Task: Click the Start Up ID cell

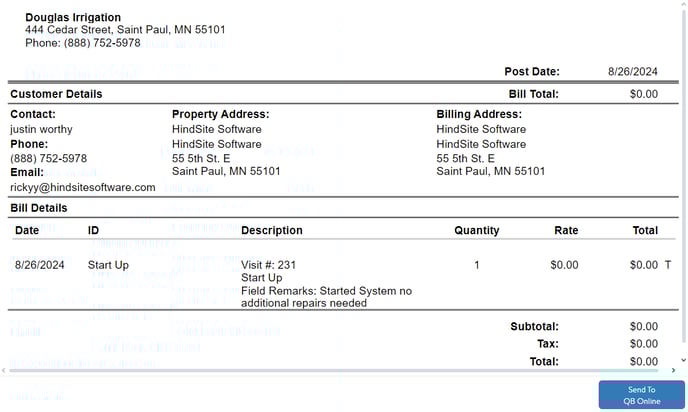Action: coord(108,265)
